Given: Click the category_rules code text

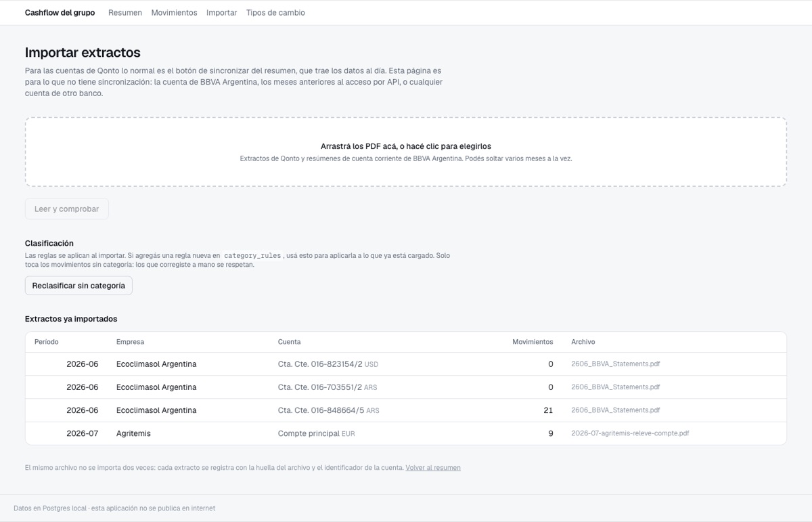Looking at the screenshot, I should pos(252,256).
